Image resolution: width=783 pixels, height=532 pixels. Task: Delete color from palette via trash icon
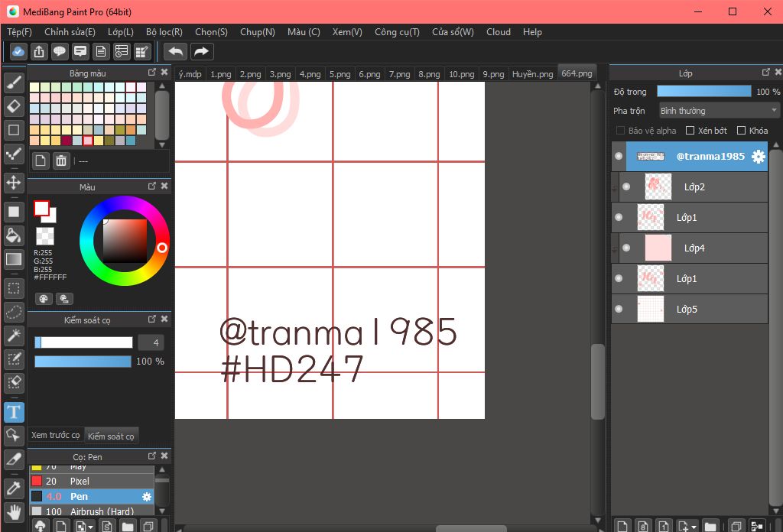(61, 161)
